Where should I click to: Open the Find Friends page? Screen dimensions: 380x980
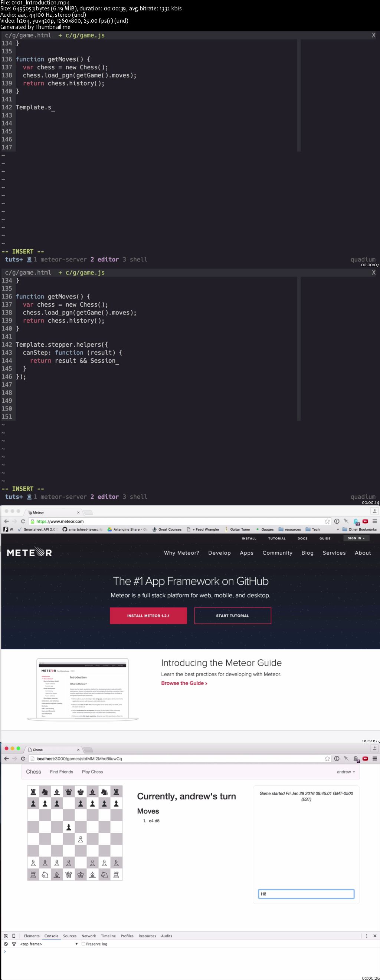[61, 772]
